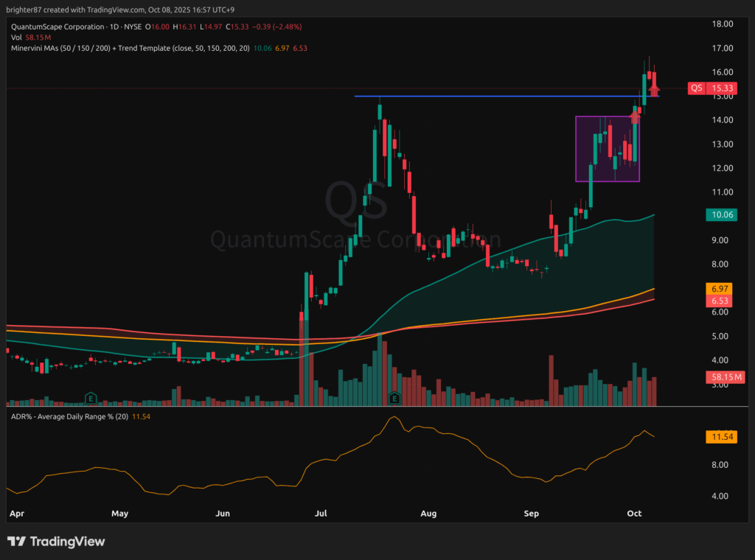The image size is (755, 560).
Task: Click the orange 11.54 ADR value label
Action: pyautogui.click(x=720, y=437)
